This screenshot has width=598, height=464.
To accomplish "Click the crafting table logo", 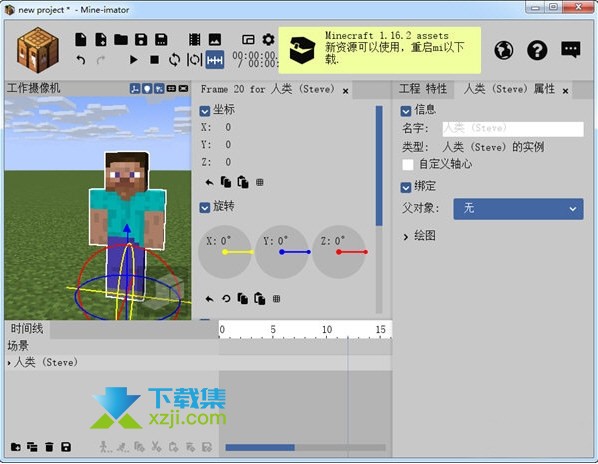I will (x=37, y=50).
